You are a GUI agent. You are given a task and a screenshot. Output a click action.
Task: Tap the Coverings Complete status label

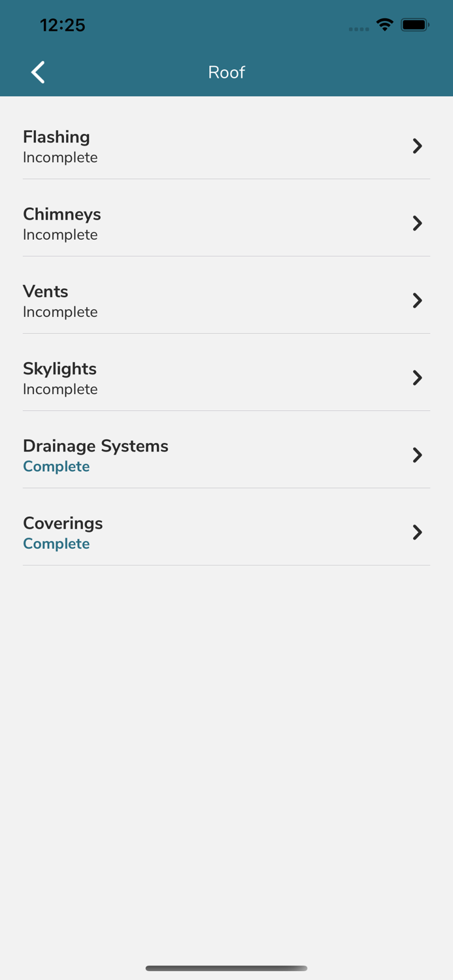tap(56, 544)
